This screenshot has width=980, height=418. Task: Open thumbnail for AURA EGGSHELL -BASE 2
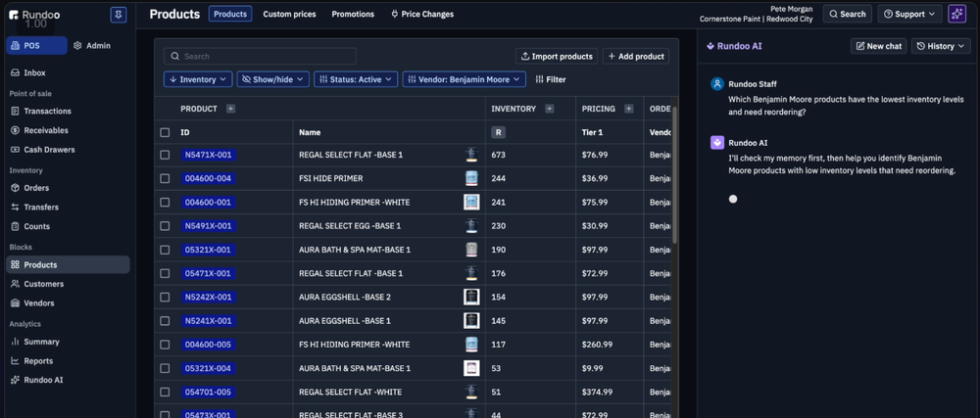tap(471, 297)
